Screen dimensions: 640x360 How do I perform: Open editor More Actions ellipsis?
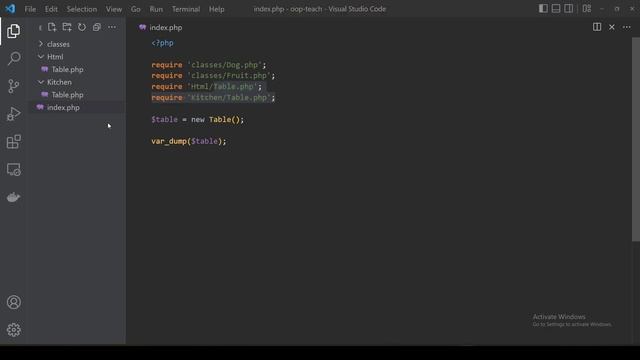(x=627, y=27)
